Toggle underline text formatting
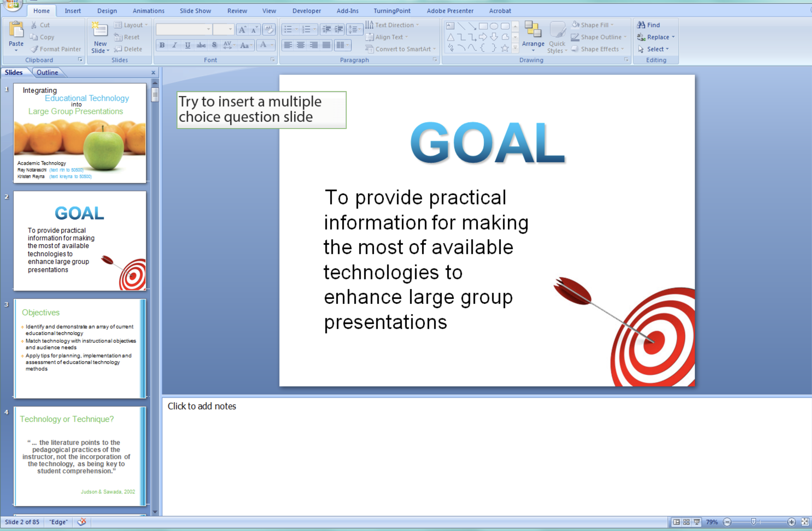 click(x=187, y=45)
